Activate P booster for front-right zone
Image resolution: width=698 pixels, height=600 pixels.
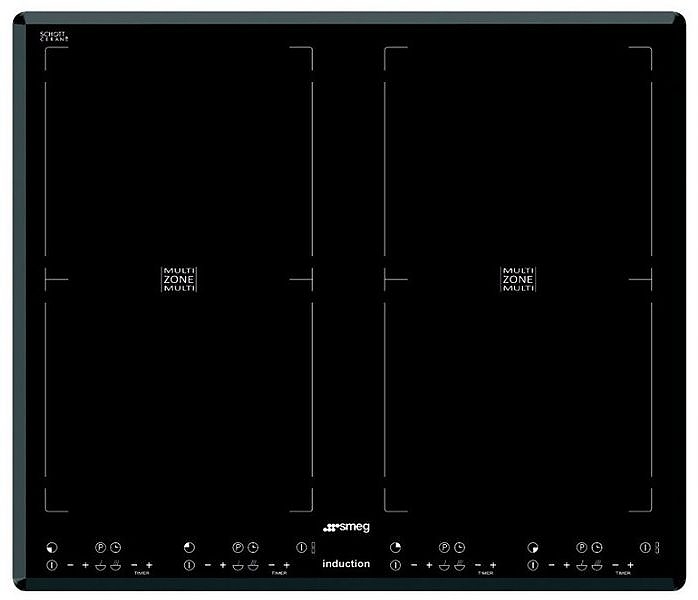[582, 547]
